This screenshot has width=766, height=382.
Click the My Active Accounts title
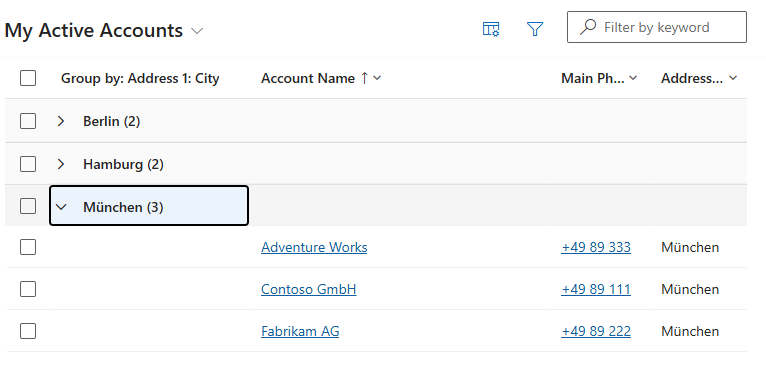[x=93, y=30]
